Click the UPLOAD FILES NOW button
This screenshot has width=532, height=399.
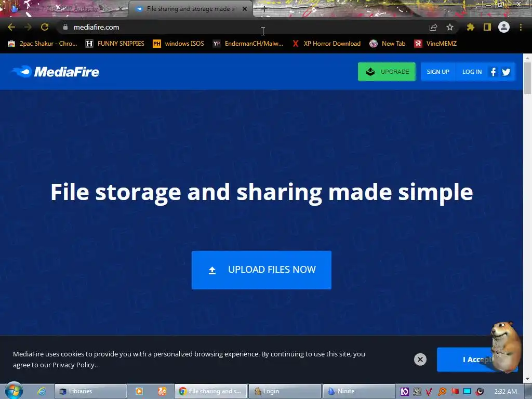(261, 270)
